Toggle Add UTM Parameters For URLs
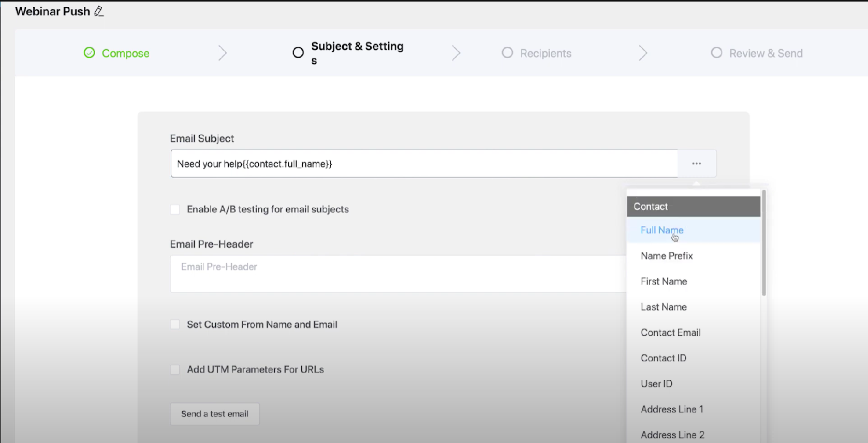The image size is (868, 443). [x=175, y=369]
